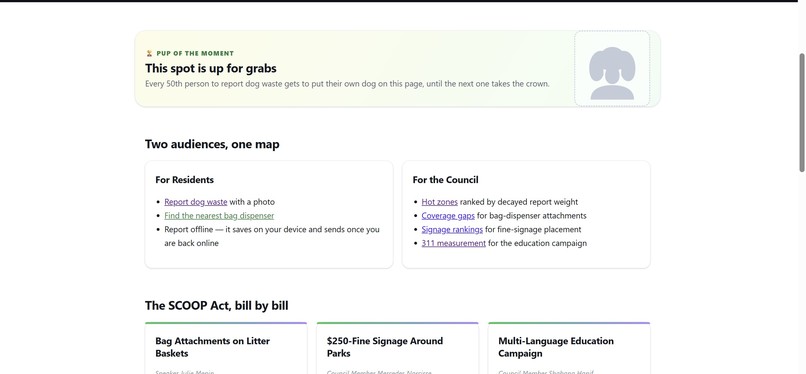The height and width of the screenshot is (374, 806).
Task: Visit the Coverage gaps link
Action: point(448,216)
